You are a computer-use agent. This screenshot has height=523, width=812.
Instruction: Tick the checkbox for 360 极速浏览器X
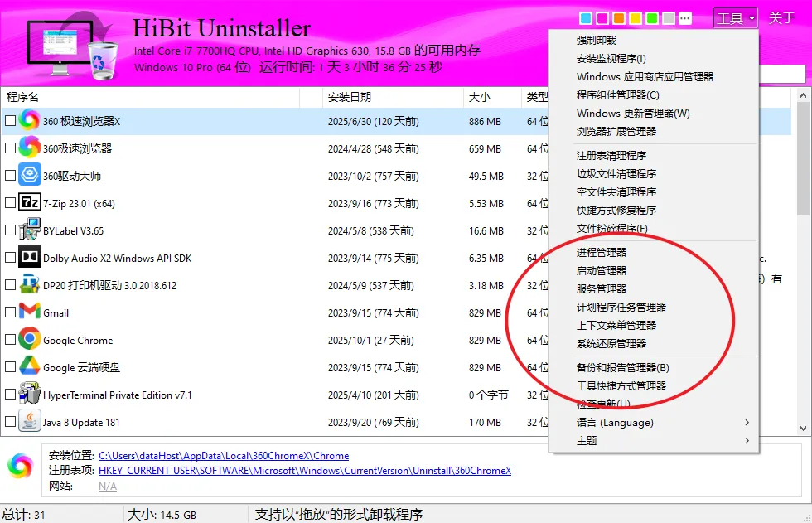pyautogui.click(x=10, y=121)
